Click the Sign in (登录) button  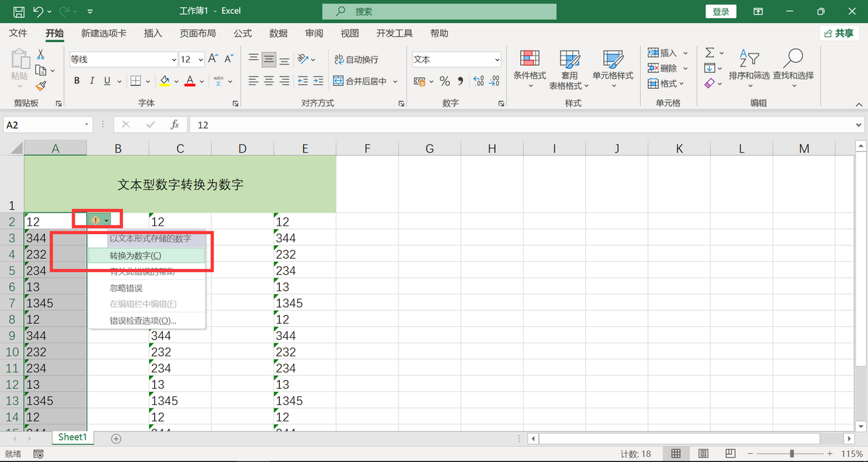[x=721, y=12]
